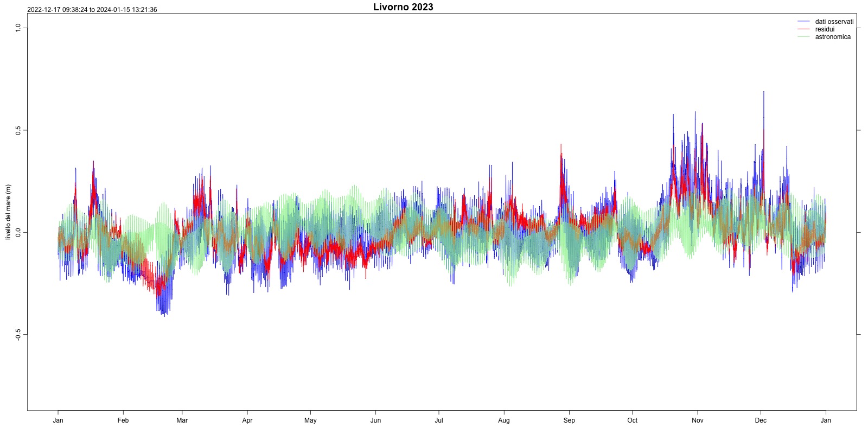Click the "Sep" x-axis label
The height and width of the screenshot is (434, 868).
click(569, 420)
